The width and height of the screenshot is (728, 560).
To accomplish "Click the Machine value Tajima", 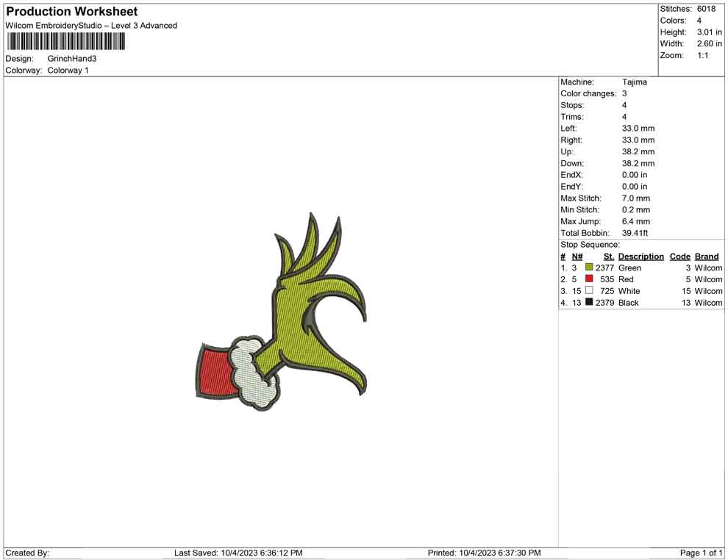I will [x=634, y=82].
